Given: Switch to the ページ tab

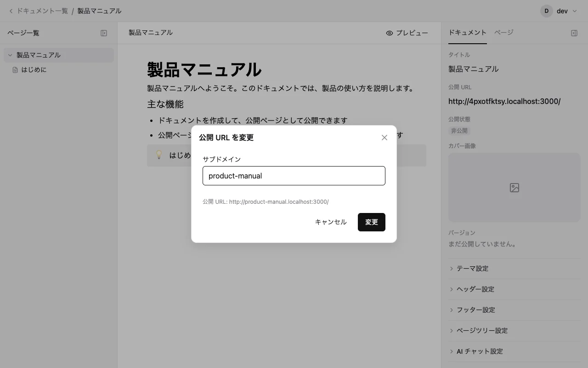Looking at the screenshot, I should point(504,33).
